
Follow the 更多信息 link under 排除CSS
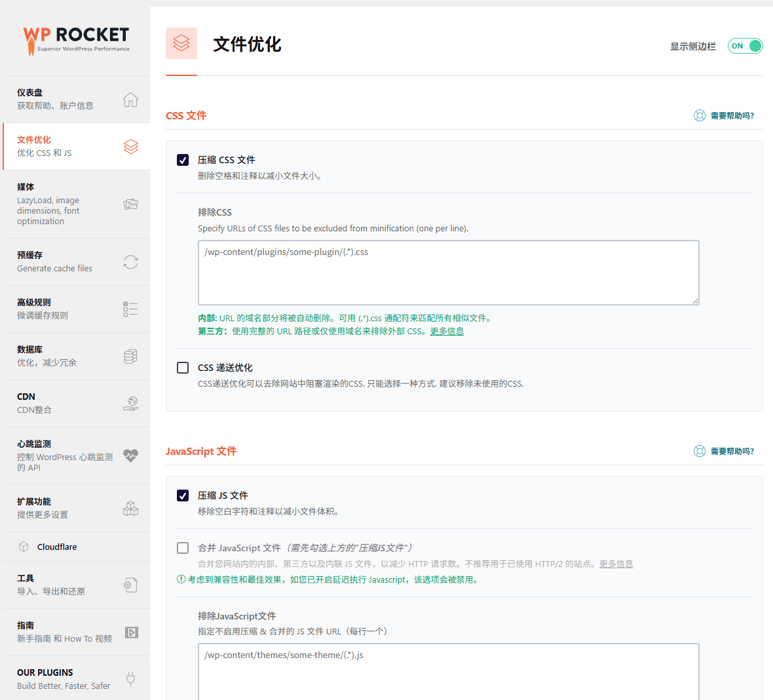(447, 332)
